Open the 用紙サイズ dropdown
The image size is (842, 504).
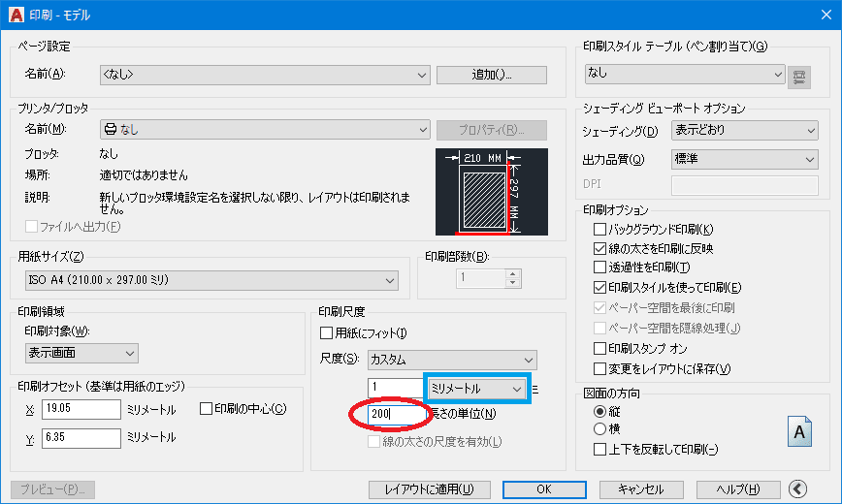(211, 280)
